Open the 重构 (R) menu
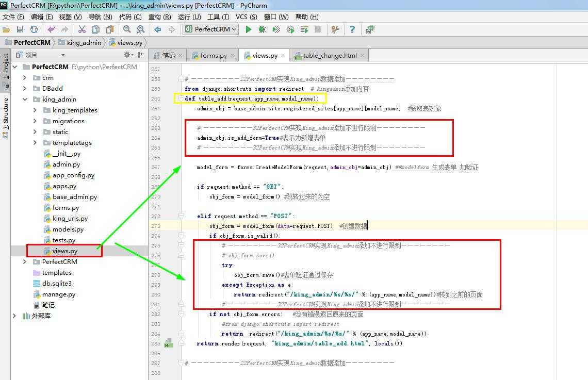The width and height of the screenshot is (588, 380). pyautogui.click(x=159, y=17)
